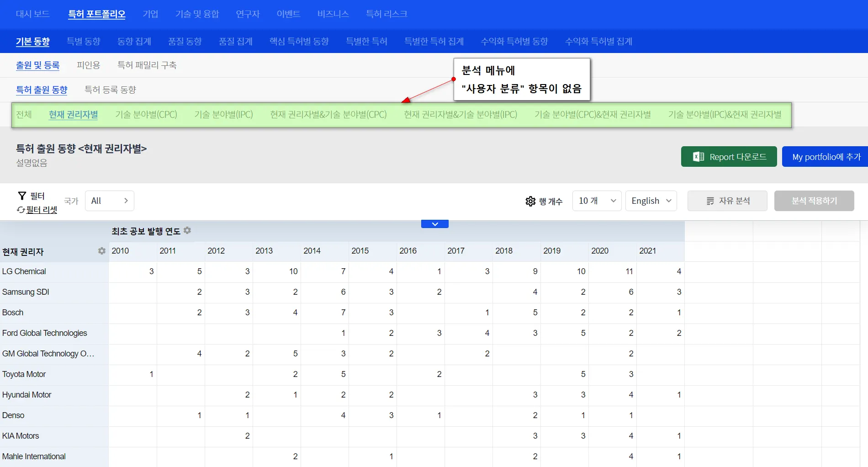The width and height of the screenshot is (868, 467).
Task: Switch to the 특허 등록 동향 tab
Action: (110, 90)
